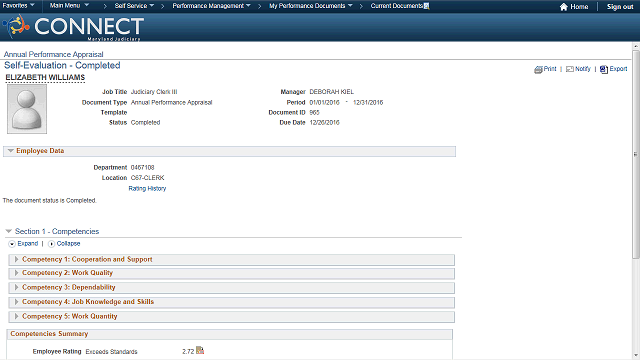
Task: Click the Connect Maryland Judiciary logo
Action: pos(73,27)
